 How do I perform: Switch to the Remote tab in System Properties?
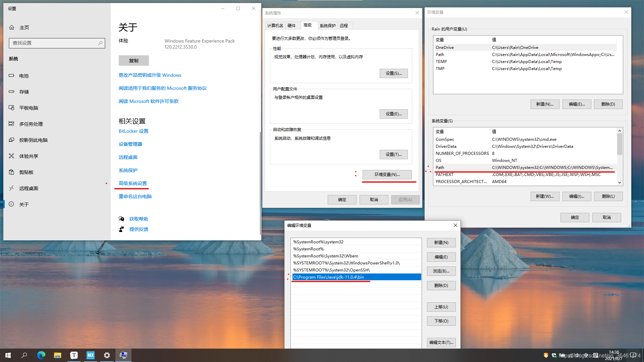coord(343,26)
